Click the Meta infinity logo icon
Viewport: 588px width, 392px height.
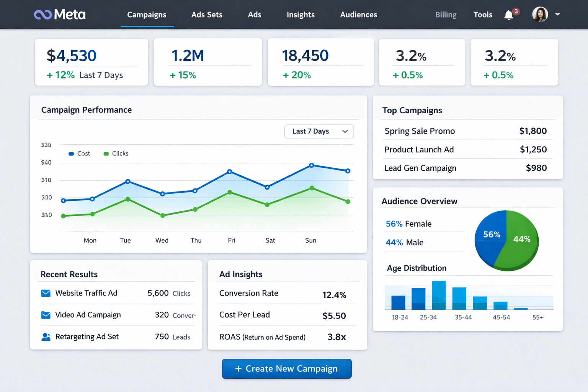point(43,15)
